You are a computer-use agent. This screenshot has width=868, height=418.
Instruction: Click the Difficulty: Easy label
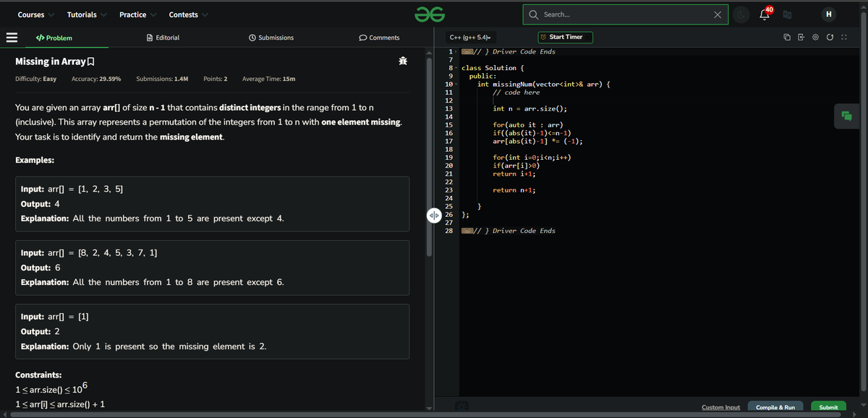(36, 79)
